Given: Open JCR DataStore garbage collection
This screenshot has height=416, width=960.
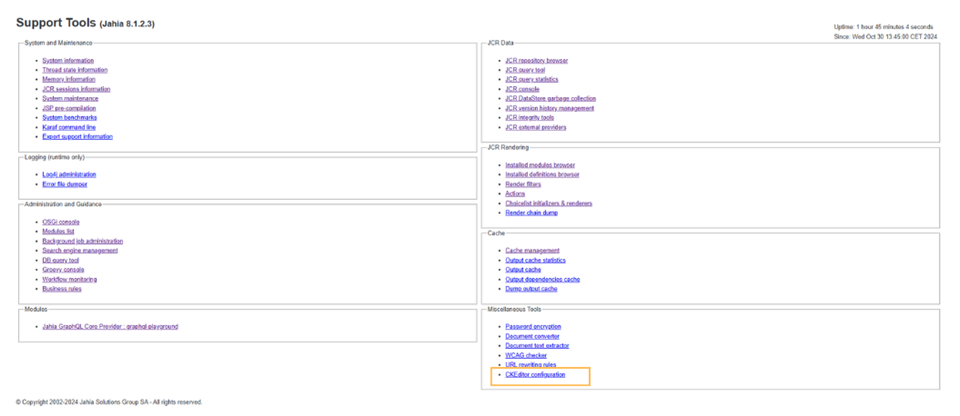Looking at the screenshot, I should point(550,99).
